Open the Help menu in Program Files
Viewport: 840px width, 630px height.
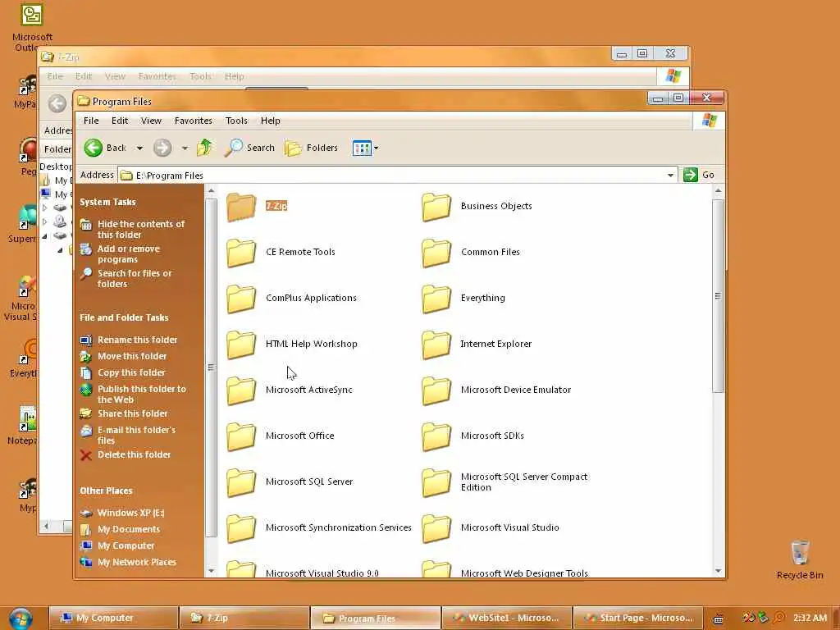point(271,121)
